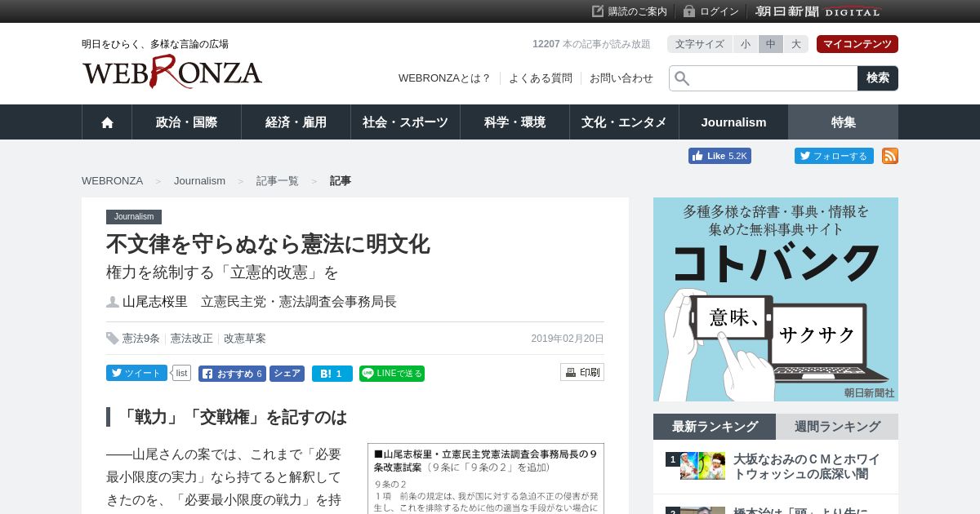Open the 文化・エンタメ menu
The image size is (980, 514).
tap(624, 122)
